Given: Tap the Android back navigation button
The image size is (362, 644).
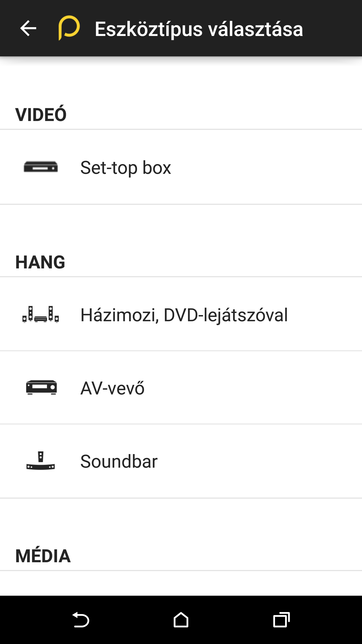Looking at the screenshot, I should (81, 620).
